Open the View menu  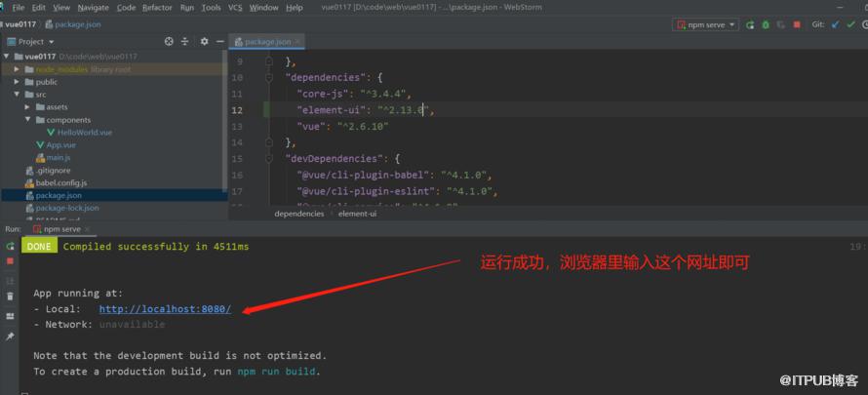click(x=61, y=8)
